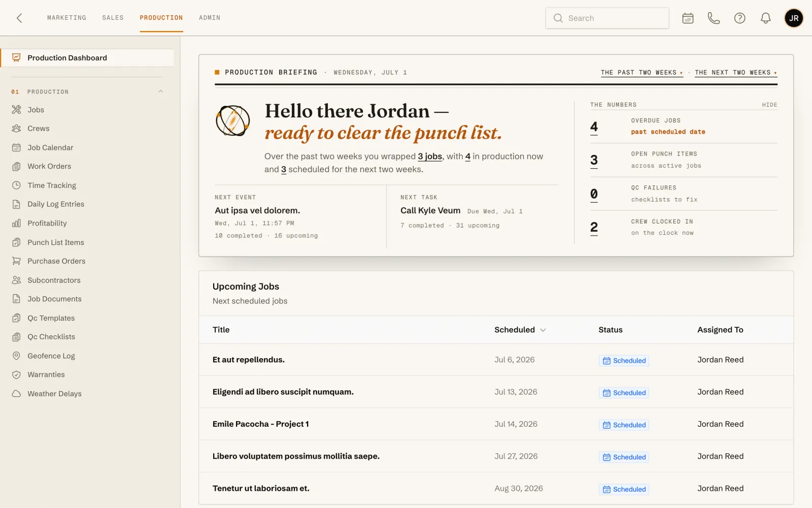
Task: Open Punch List Items page
Action: [x=56, y=242]
